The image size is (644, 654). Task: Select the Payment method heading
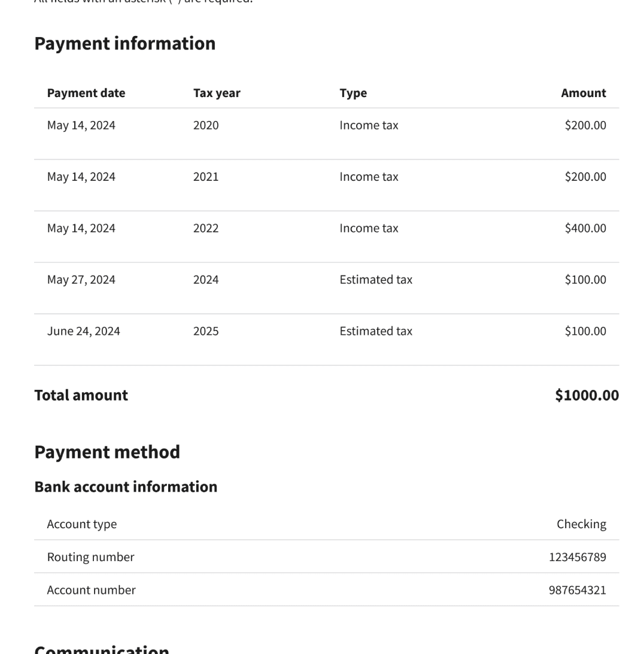click(107, 452)
